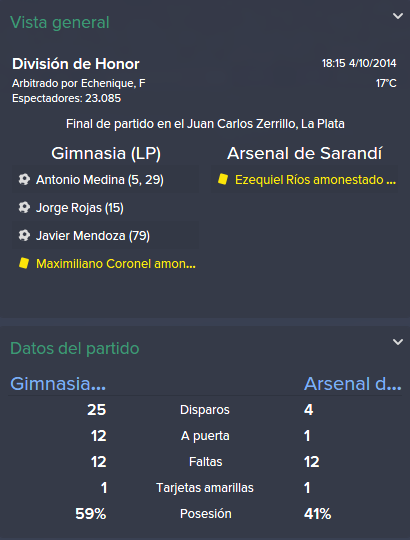Select Jorge Rojas (15) goal entry
The width and height of the screenshot is (410, 540).
[x=80, y=208]
